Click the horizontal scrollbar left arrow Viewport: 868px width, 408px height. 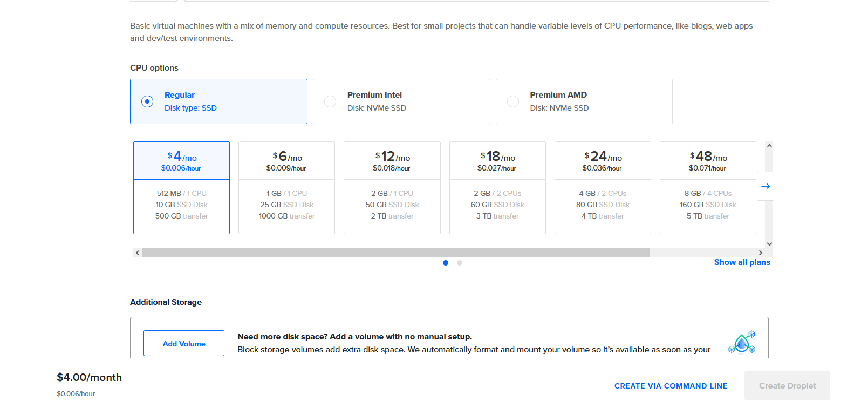pos(138,253)
